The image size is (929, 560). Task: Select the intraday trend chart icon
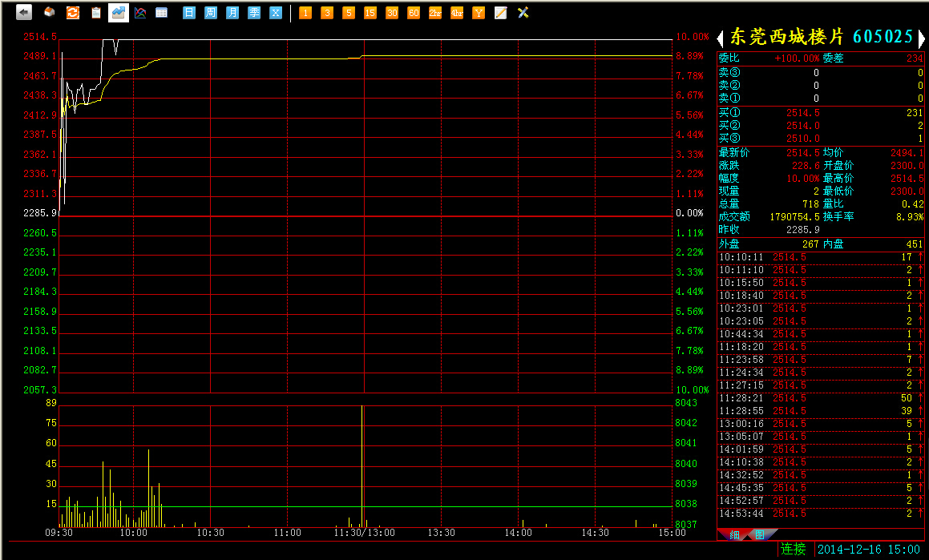(x=118, y=13)
